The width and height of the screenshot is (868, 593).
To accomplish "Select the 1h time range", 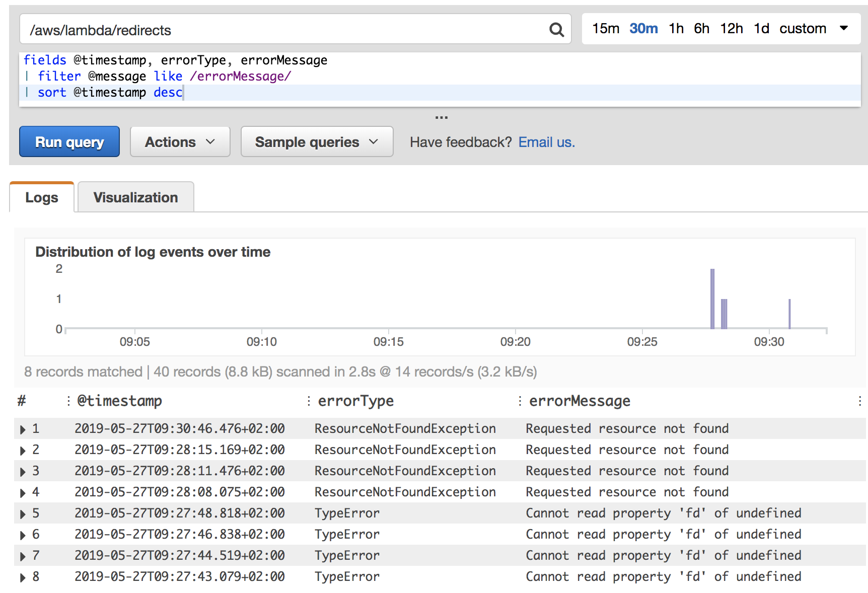I will click(676, 28).
